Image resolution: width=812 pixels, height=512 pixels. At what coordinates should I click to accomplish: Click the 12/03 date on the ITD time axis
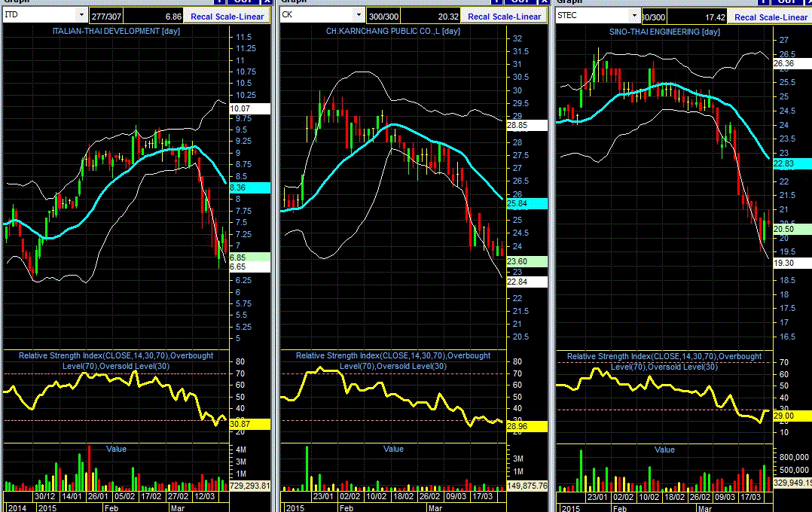tap(204, 496)
